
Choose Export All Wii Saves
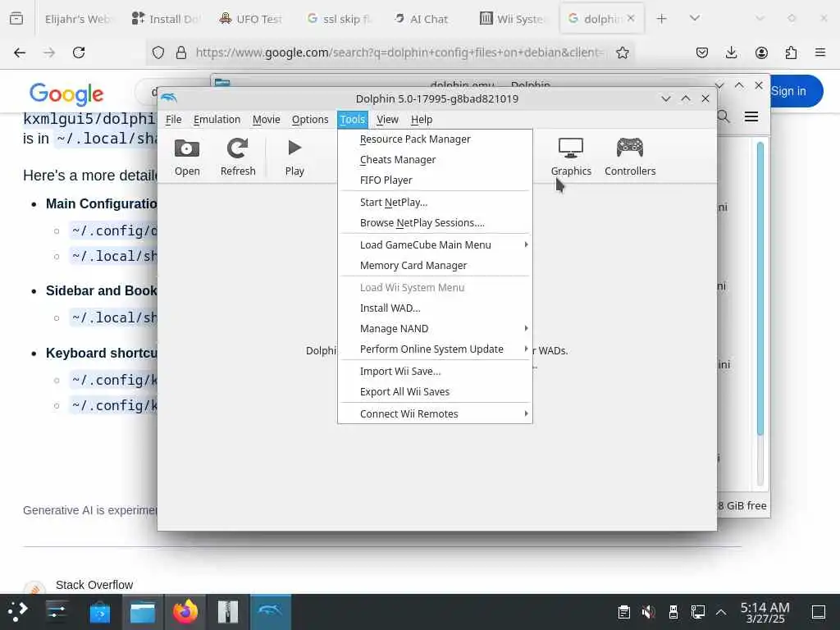pyautogui.click(x=435, y=391)
